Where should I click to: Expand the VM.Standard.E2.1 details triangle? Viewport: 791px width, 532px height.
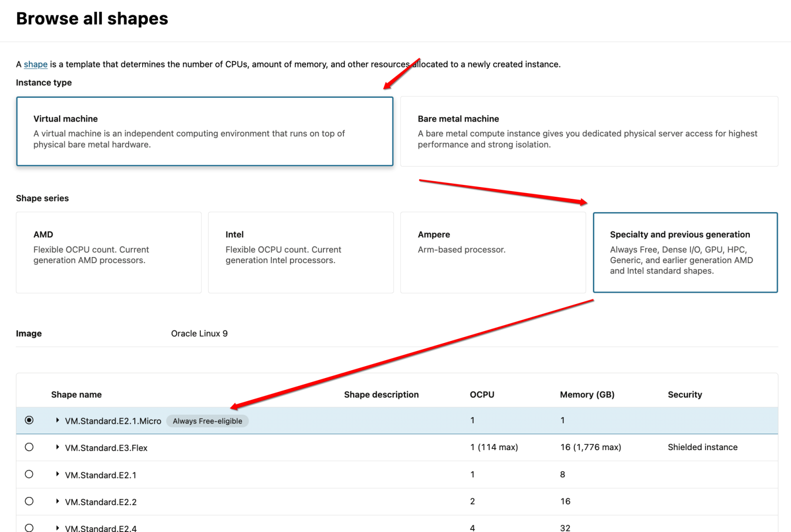coord(57,474)
